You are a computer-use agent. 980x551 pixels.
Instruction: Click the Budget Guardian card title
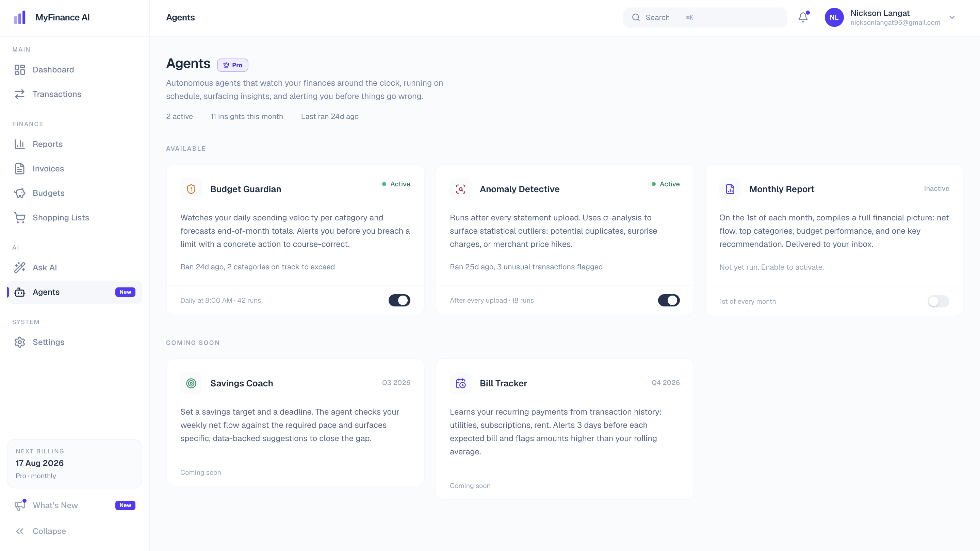point(246,189)
